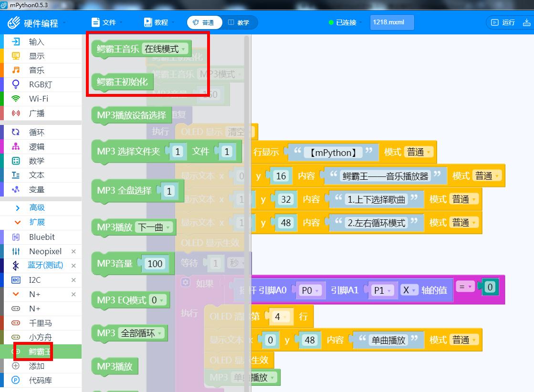Click the 逻辑 logic icon
This screenshot has height=392, width=534.
[x=16, y=146]
